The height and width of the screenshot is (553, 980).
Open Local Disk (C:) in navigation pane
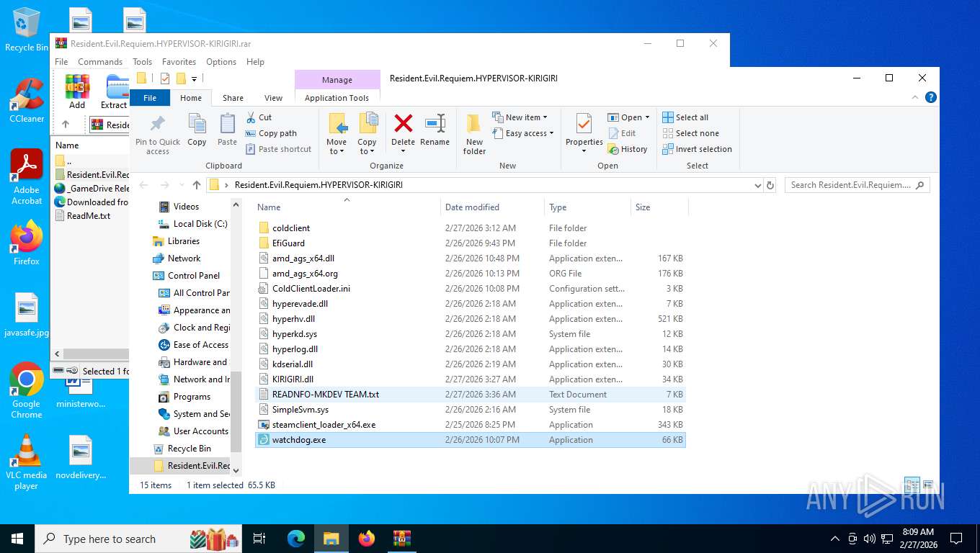point(193,224)
